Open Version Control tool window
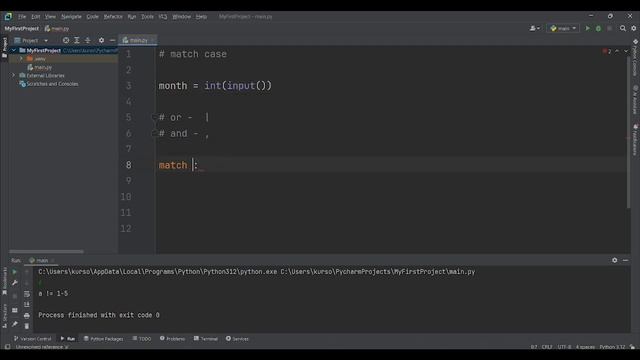 tap(32, 339)
